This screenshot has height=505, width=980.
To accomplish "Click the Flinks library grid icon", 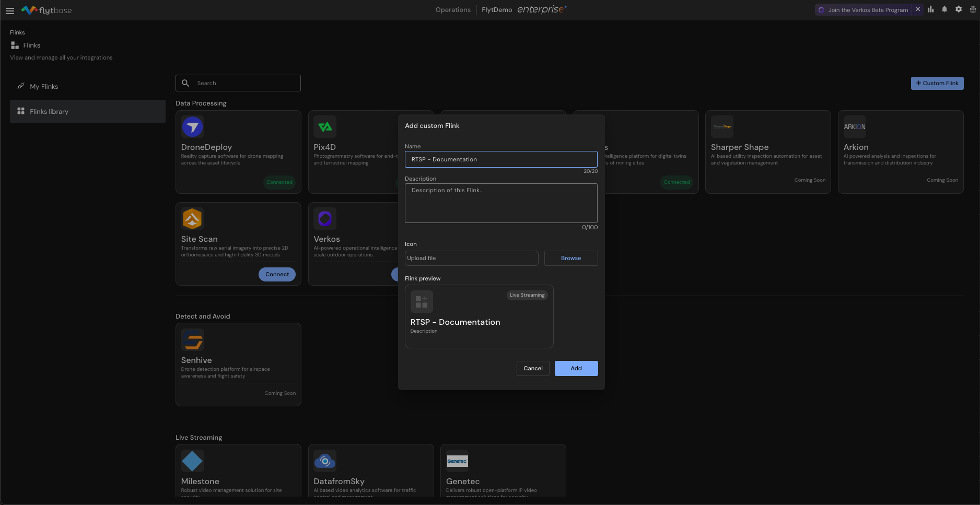I will pyautogui.click(x=21, y=111).
